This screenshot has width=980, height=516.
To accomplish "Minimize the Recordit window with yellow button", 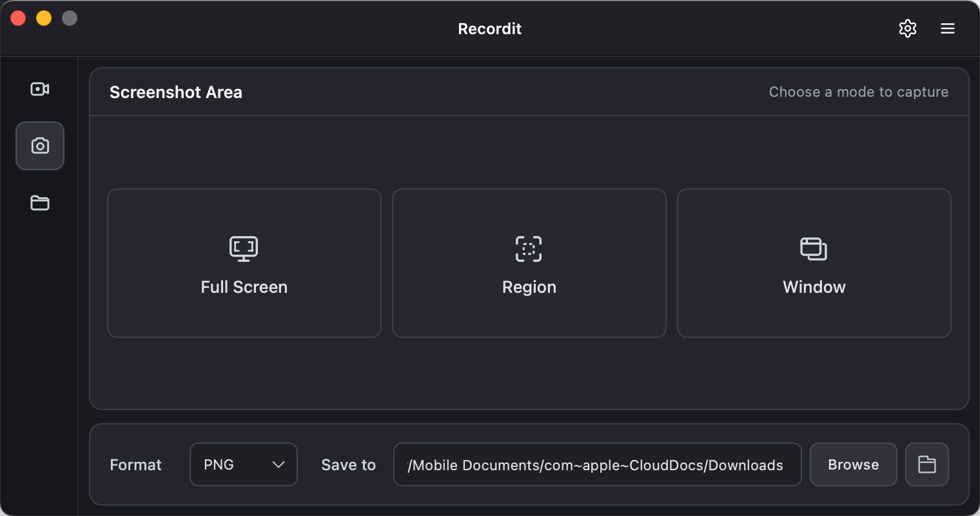I will (x=44, y=18).
